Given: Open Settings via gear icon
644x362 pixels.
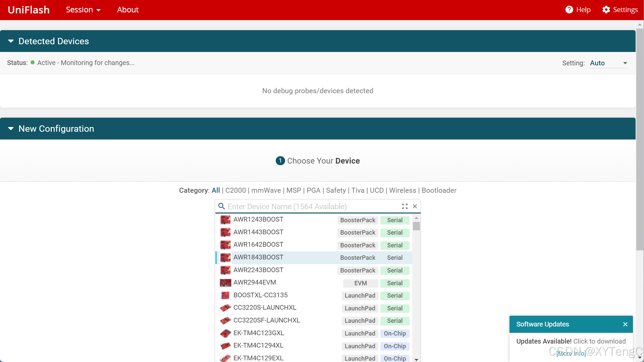Looking at the screenshot, I should click(606, 10).
